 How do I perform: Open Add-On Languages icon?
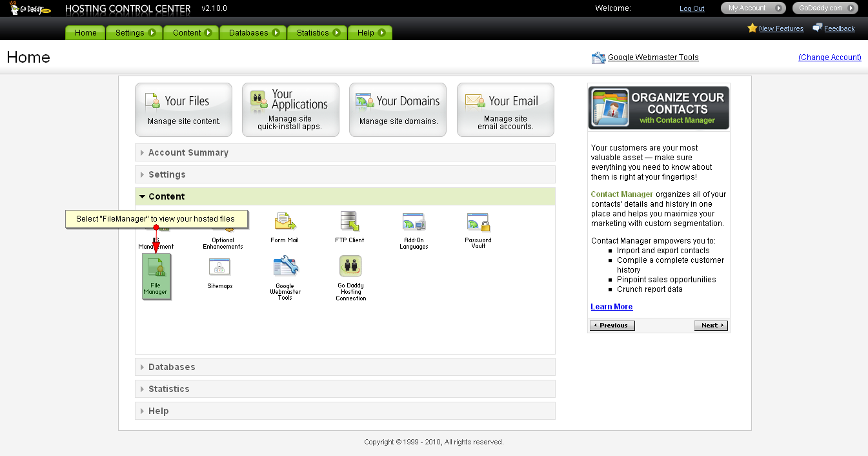(x=414, y=222)
